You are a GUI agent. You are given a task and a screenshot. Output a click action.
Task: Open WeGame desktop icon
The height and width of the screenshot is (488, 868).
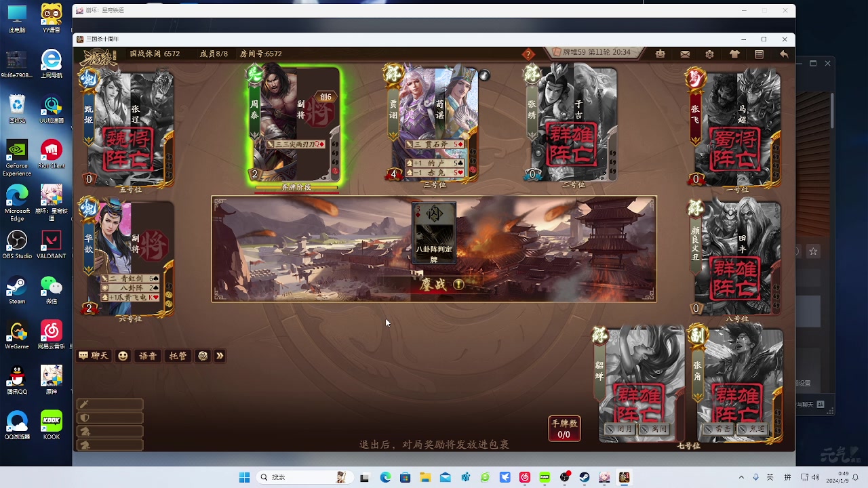pos(17,335)
